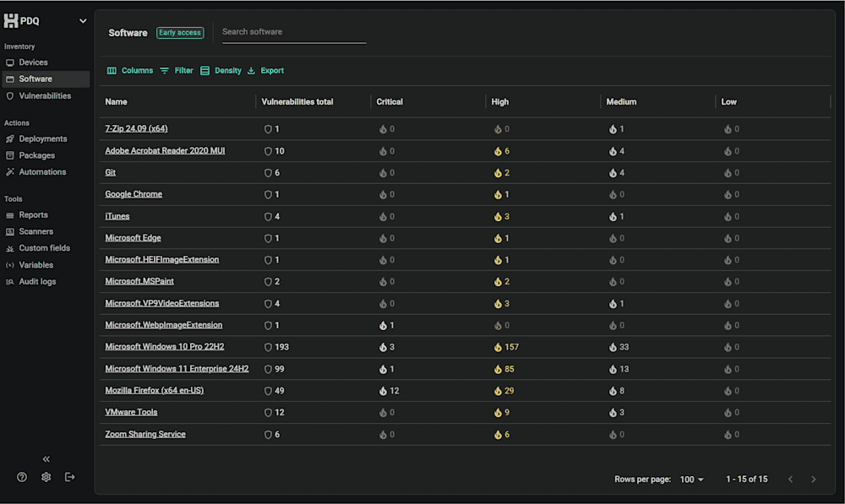Click the Reports sidebar icon
Screen dimensions: 845x504
point(9,215)
